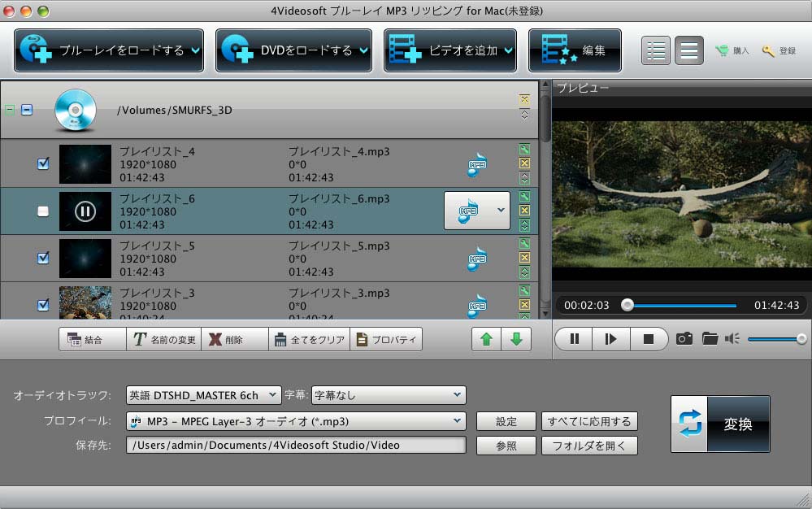The width and height of the screenshot is (812, 509).
Task: Uncheck the プレイリスト_4 checkbox
Action: (x=44, y=164)
